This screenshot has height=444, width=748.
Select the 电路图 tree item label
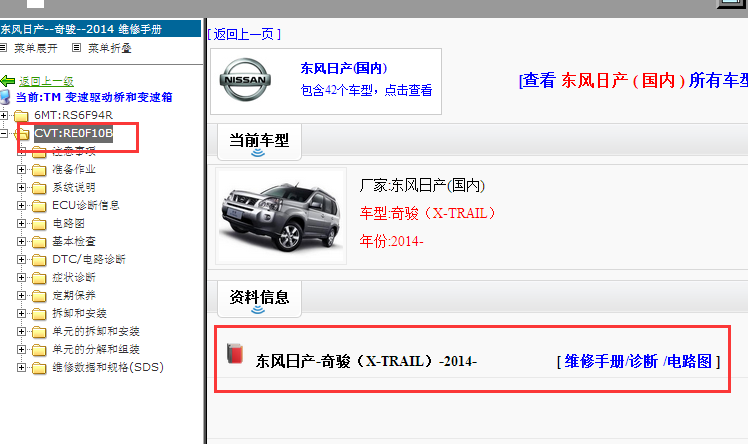[68, 223]
